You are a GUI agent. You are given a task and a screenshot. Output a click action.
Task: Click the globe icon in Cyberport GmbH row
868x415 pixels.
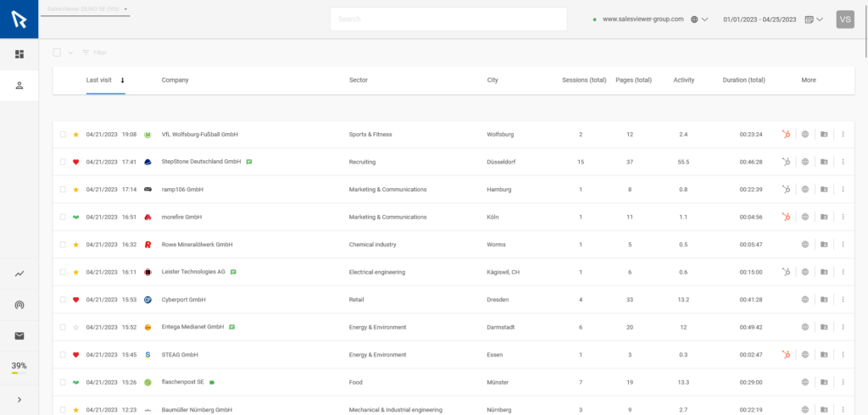coord(805,299)
